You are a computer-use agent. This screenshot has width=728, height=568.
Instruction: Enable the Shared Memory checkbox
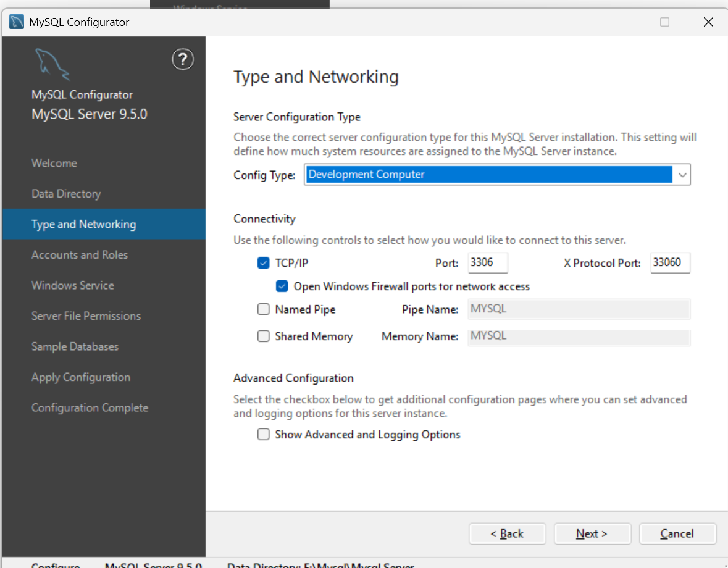pyautogui.click(x=264, y=336)
